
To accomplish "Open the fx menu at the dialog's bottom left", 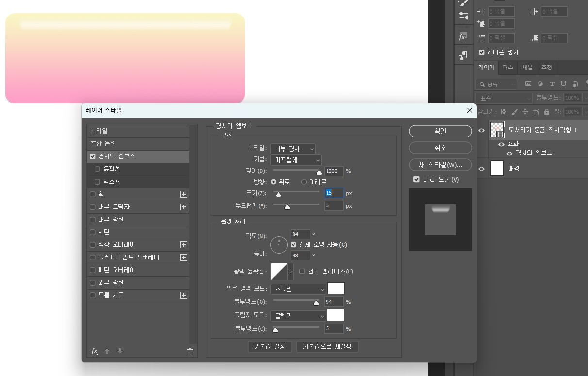I will (95, 351).
